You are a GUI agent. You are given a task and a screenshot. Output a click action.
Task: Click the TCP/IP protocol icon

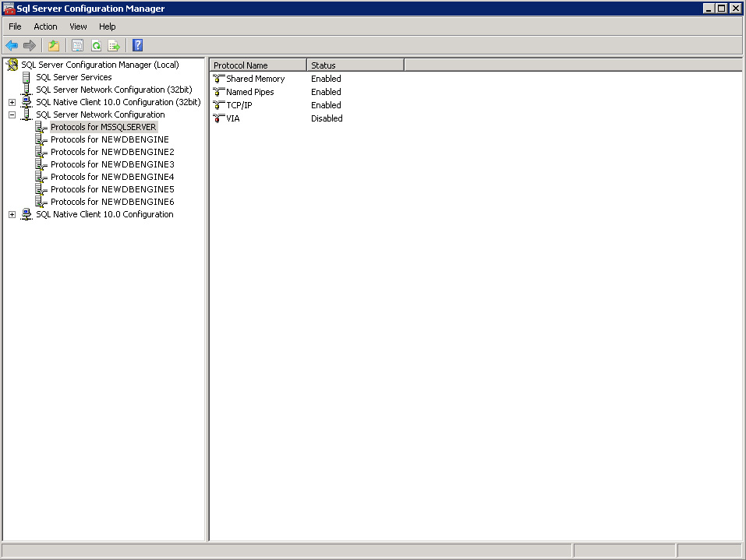(219, 105)
